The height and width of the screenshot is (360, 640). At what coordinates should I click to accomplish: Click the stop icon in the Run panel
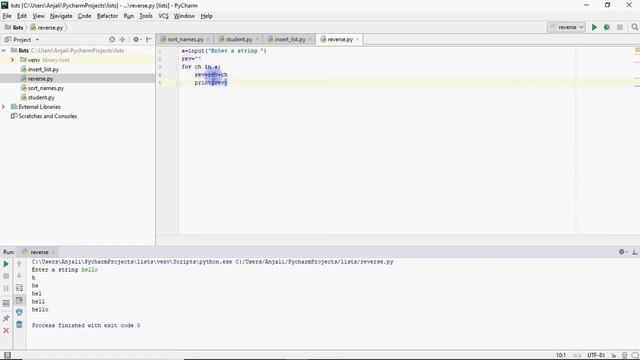pos(6,276)
